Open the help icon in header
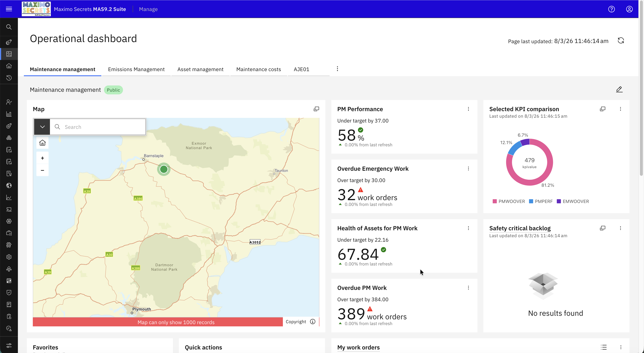 coord(612,9)
